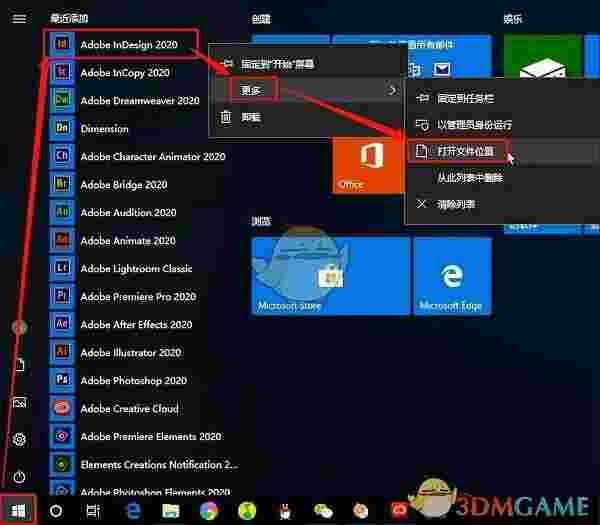The height and width of the screenshot is (525, 600).
Task: Open the colorful pinwheel taskbar app
Action: pyautogui.click(x=209, y=510)
